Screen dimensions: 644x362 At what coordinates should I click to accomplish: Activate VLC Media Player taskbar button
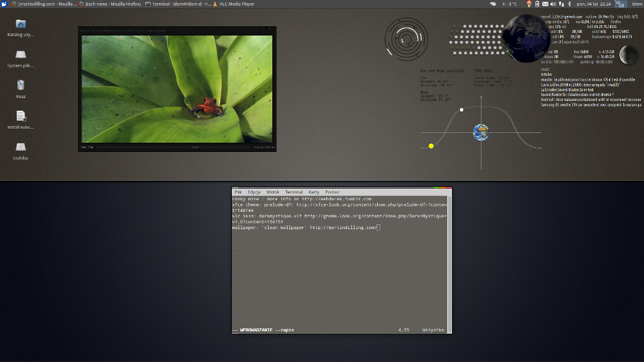click(x=233, y=4)
